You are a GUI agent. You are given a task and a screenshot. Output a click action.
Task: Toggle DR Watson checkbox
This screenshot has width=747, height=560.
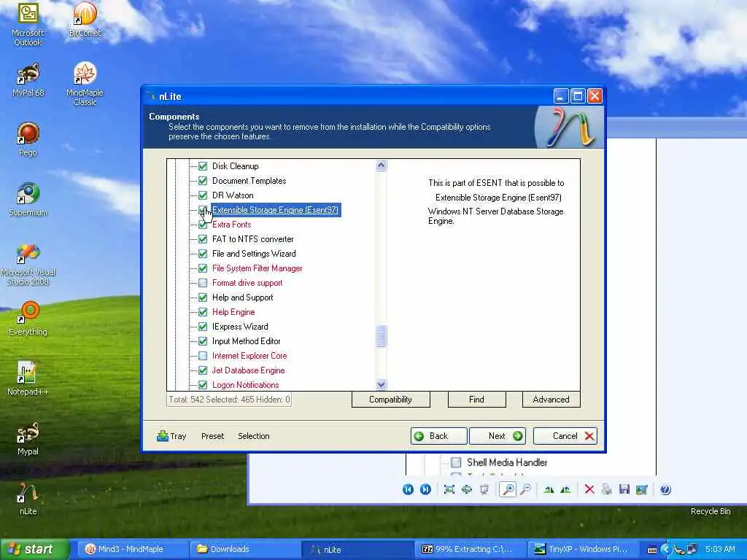point(203,195)
